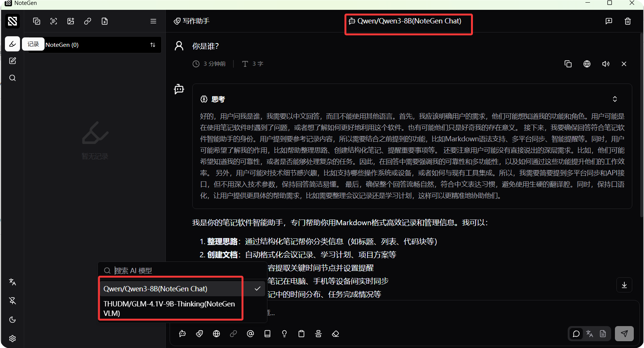Delete the 你是谁? message with X

point(624,64)
